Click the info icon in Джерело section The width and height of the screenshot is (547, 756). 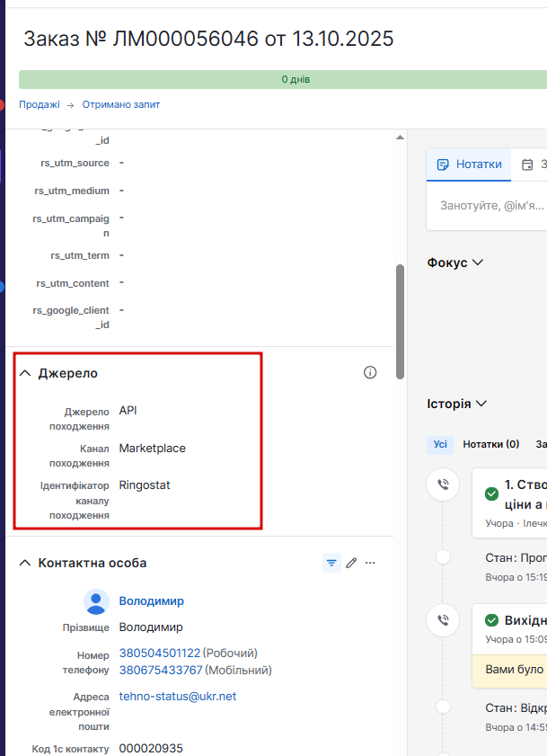point(370,373)
